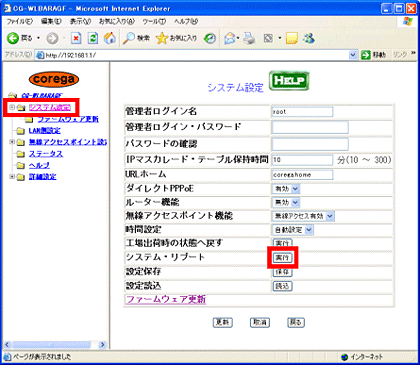Open ファームウェア更新 link in main table
Image resolution: width=420 pixels, height=365 pixels.
tap(166, 299)
